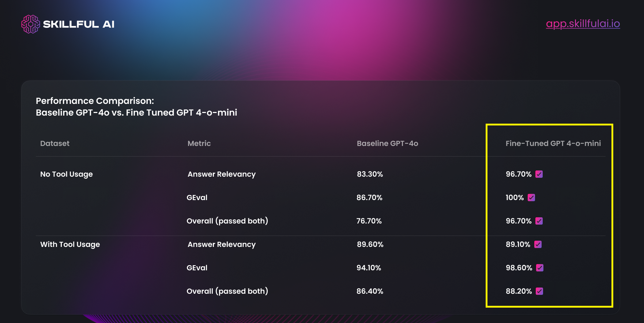Select the 86.40% baseline overall value
The image size is (644, 323).
point(370,291)
